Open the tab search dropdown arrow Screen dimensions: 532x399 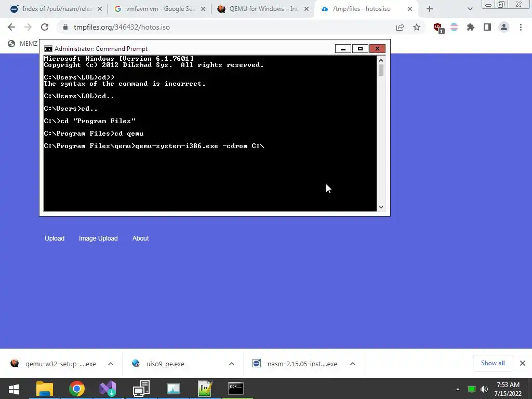470,9
